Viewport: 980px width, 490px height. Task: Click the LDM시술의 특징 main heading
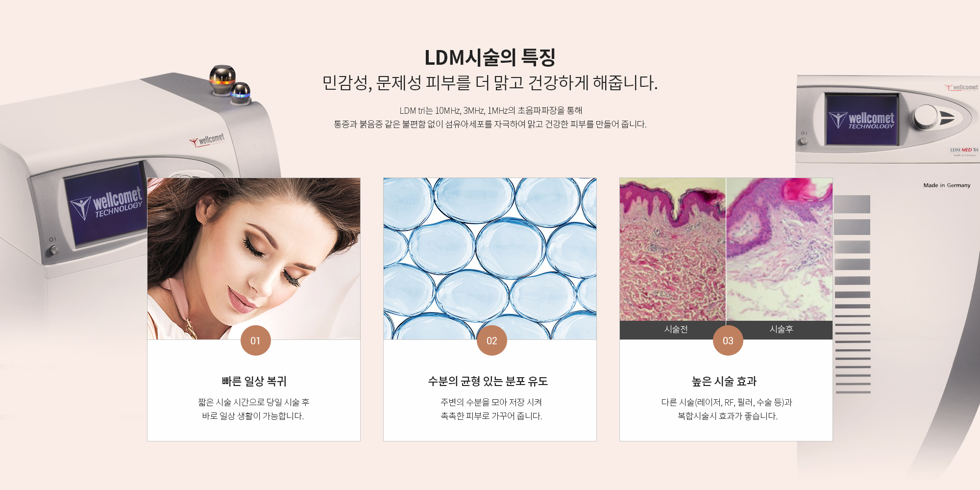[x=490, y=57]
